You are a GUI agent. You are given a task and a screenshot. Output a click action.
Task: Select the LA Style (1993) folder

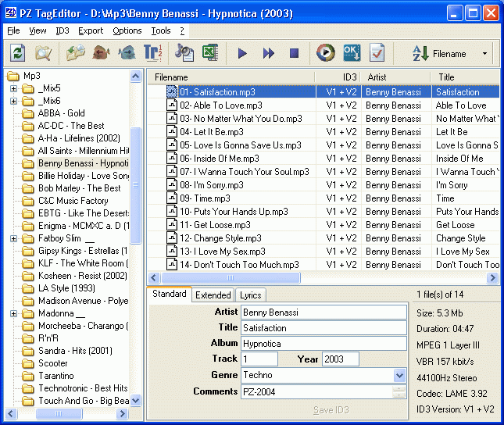pyautogui.click(x=66, y=288)
